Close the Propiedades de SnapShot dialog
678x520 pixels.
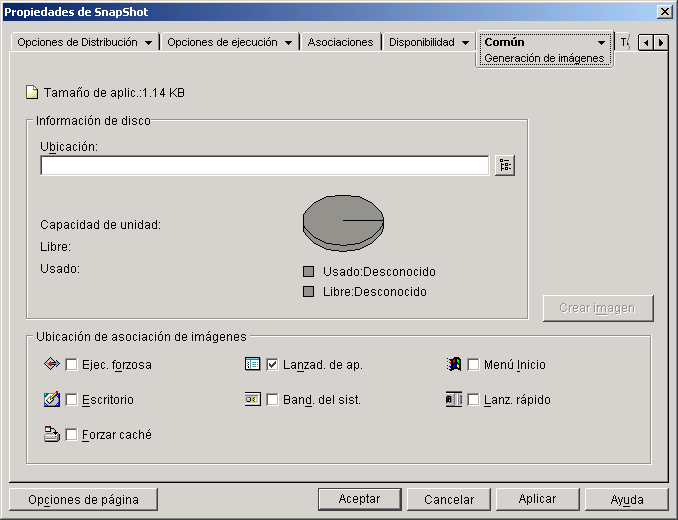click(664, 12)
